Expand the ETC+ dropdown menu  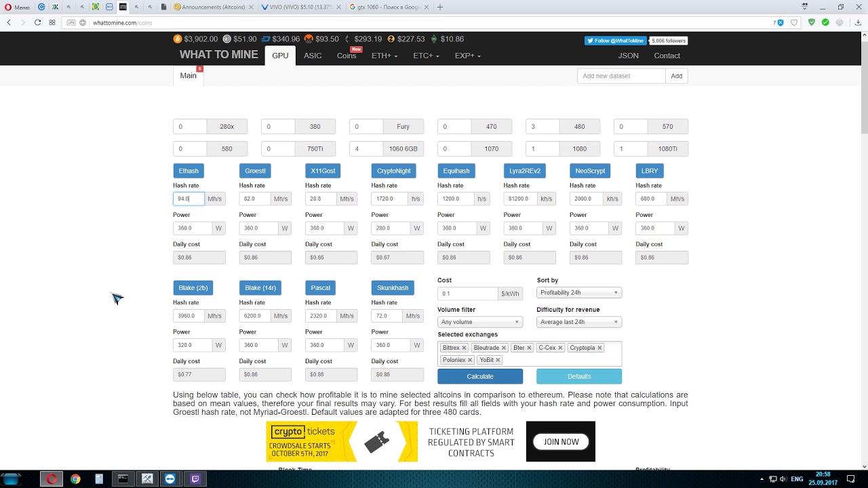(x=427, y=56)
